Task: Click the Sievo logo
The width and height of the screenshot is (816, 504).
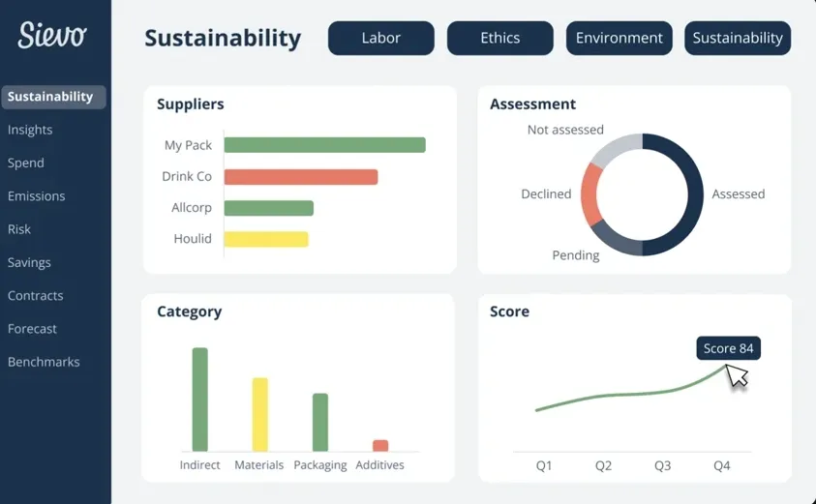Action: (x=52, y=36)
